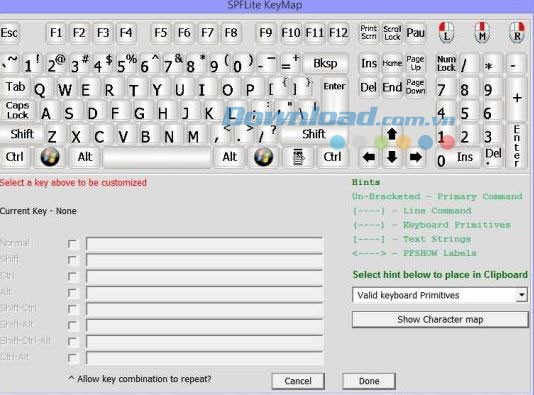Select the Num Lock key
534x395 pixels.
pos(446,64)
